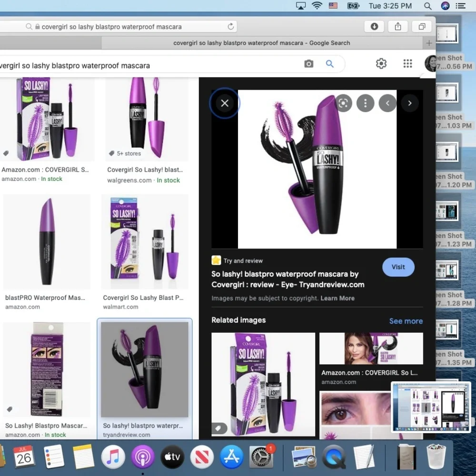
Task: Open Reminders from the Dock
Action: coord(54,456)
